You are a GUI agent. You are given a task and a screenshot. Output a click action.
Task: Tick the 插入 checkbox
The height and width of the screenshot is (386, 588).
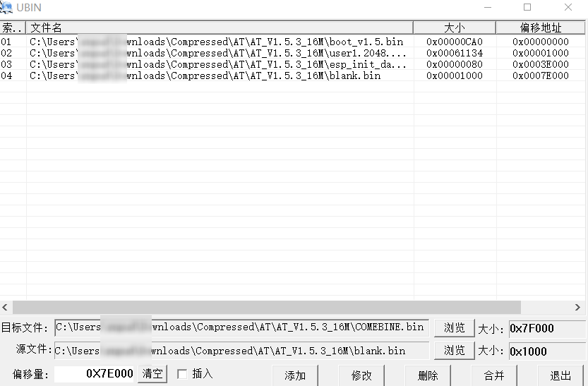click(182, 374)
